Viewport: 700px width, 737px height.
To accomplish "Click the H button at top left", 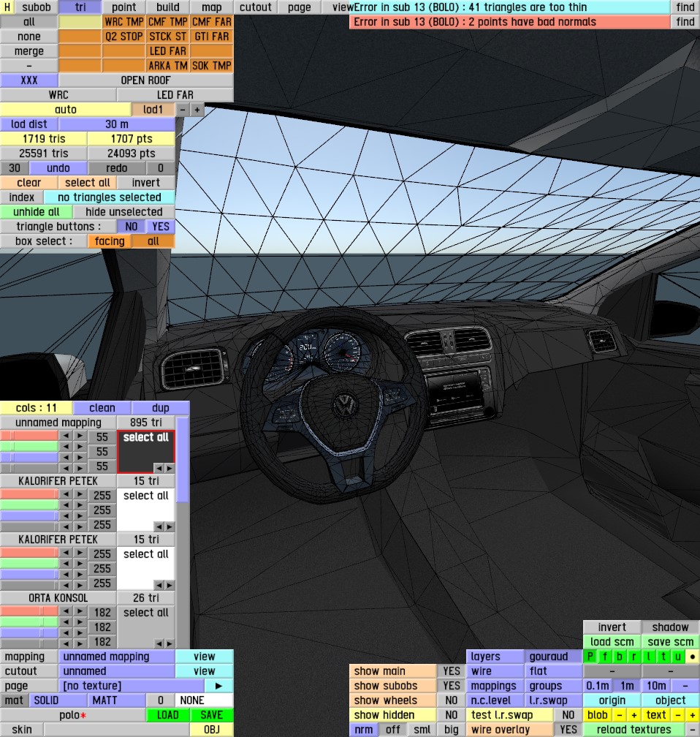I will coord(7,7).
